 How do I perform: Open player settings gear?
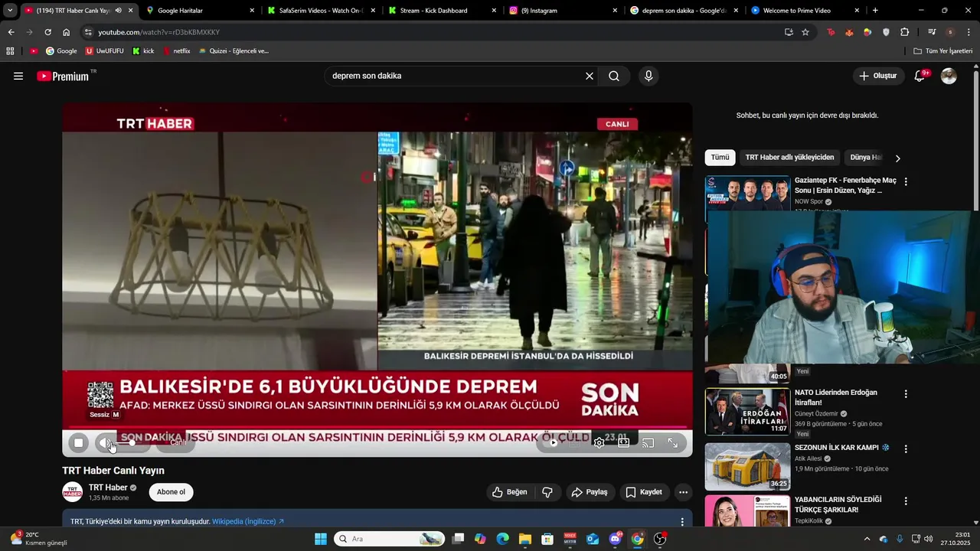pyautogui.click(x=599, y=442)
